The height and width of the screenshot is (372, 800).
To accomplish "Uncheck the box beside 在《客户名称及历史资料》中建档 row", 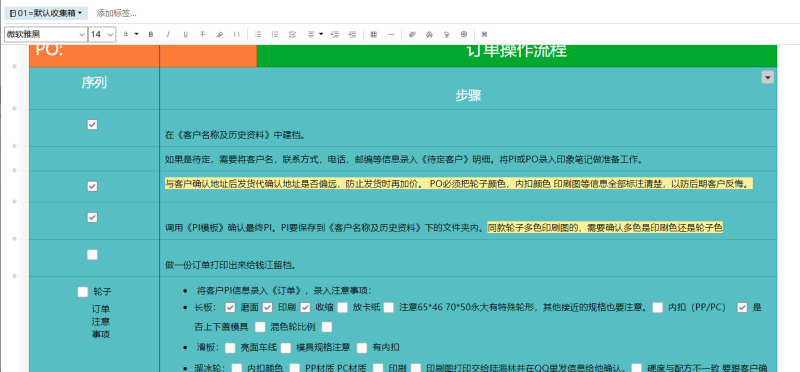I will pos(92,125).
